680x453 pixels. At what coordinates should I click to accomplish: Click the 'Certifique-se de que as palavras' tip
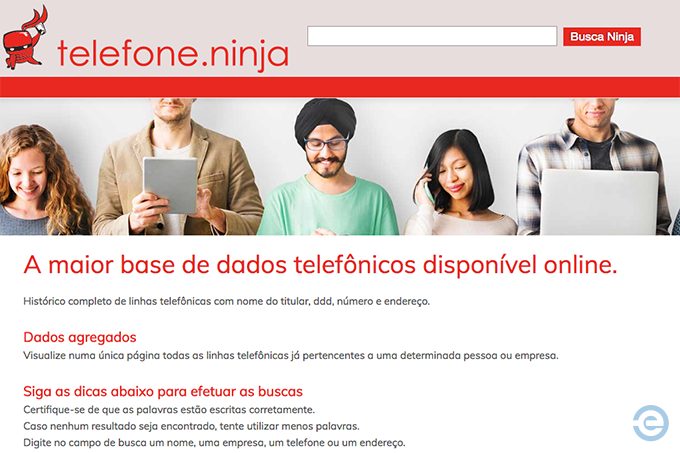169,410
